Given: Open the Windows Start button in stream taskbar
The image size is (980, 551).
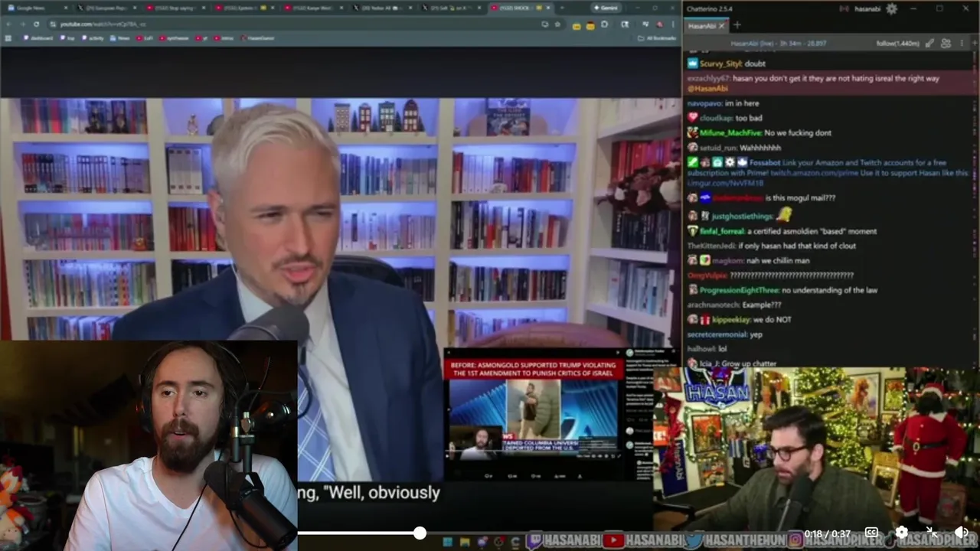Looking at the screenshot, I should (447, 542).
